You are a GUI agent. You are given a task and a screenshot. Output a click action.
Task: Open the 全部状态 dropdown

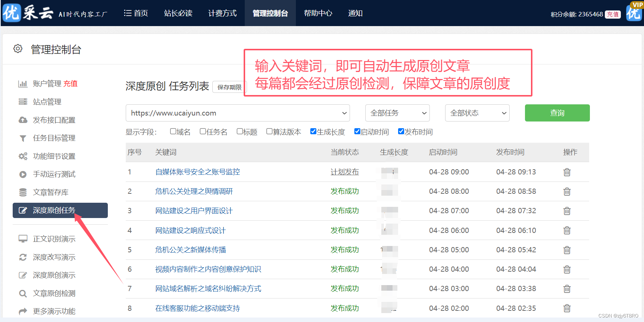pos(477,113)
